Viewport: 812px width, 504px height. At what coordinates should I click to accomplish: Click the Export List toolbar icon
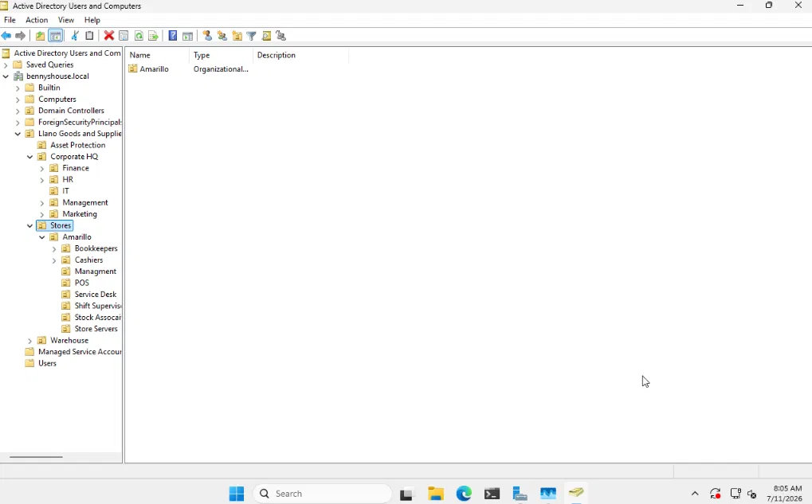pos(153,36)
